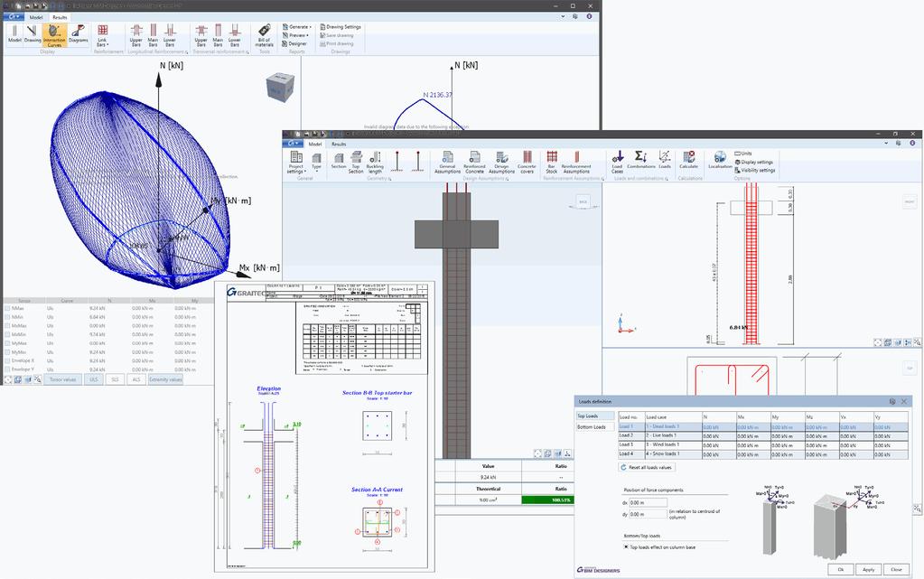The width and height of the screenshot is (924, 579).
Task: Open Transversal reinforcement group dialog launcher
Action: [247, 52]
